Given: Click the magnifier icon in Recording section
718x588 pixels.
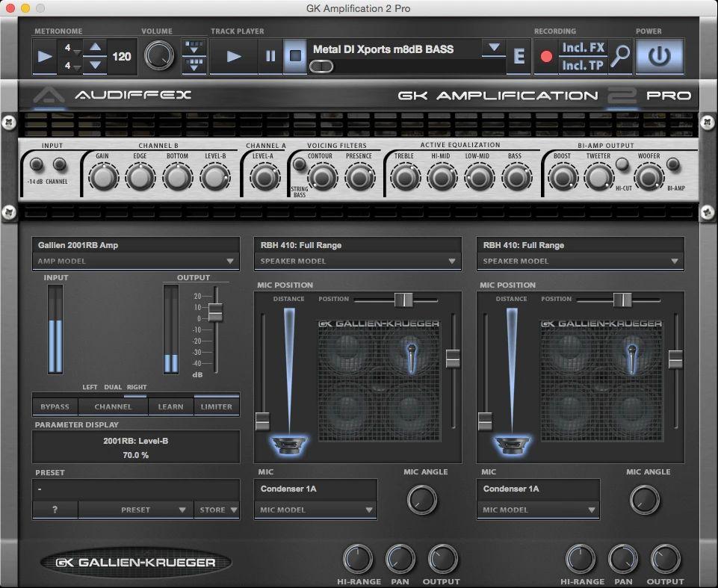Looking at the screenshot, I should (620, 56).
